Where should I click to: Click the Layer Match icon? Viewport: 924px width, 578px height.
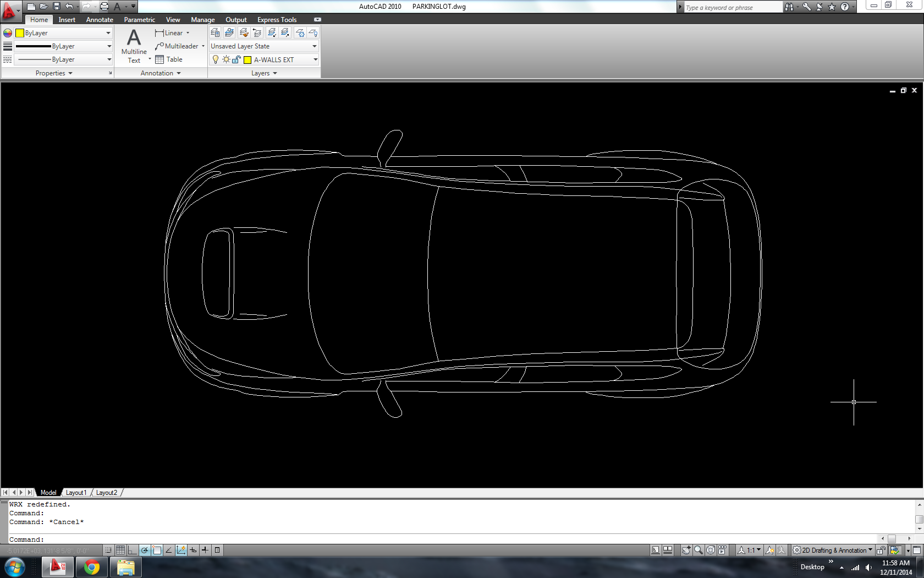(244, 33)
